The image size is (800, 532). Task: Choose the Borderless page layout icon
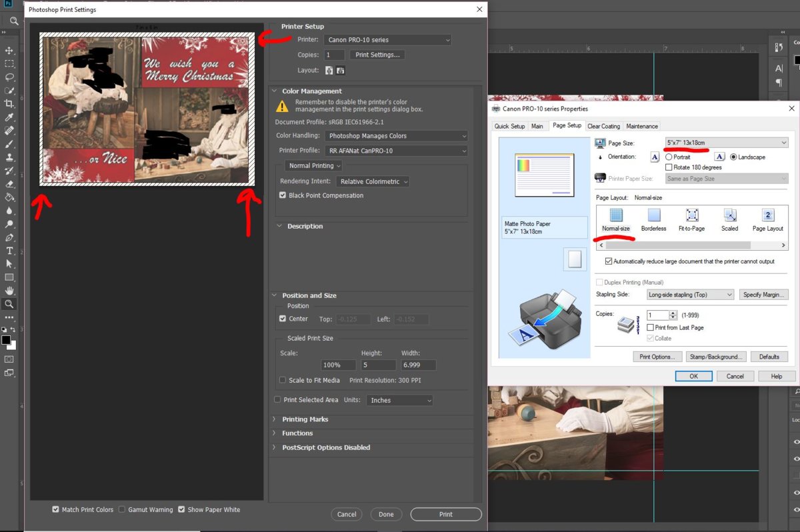[653, 215]
